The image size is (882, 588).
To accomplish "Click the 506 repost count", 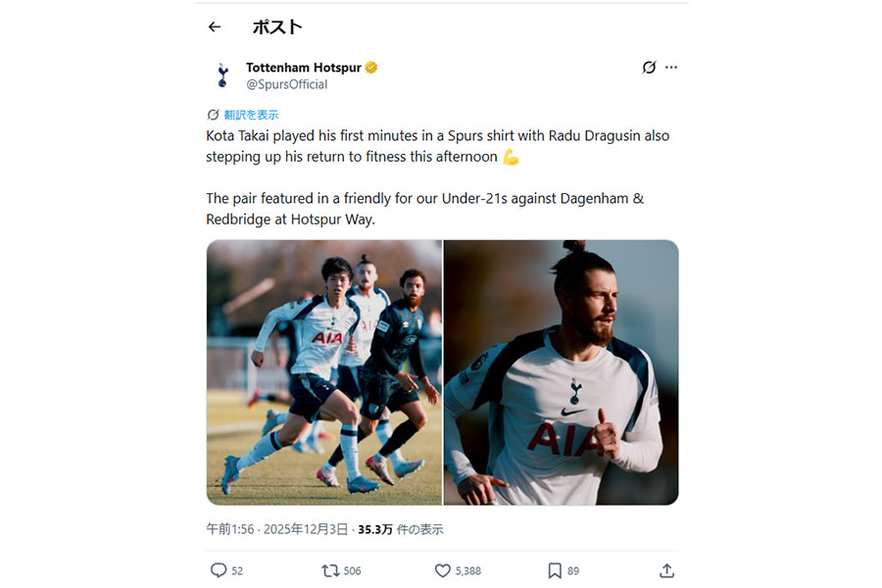I will (x=352, y=570).
